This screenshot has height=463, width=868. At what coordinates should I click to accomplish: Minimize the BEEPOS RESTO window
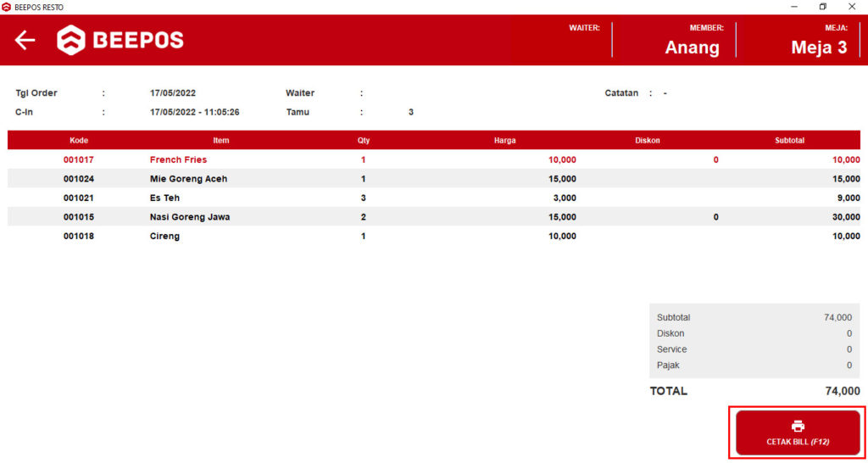click(x=794, y=7)
